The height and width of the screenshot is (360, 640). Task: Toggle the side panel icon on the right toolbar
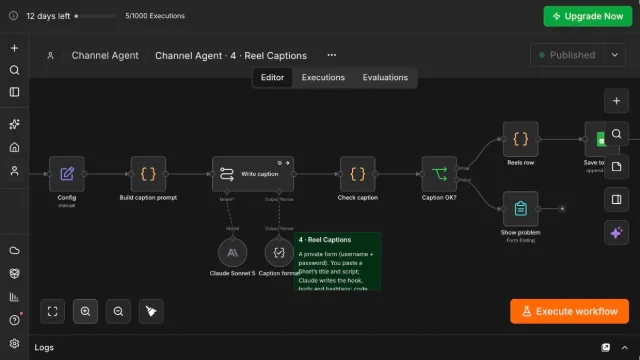[x=616, y=200]
